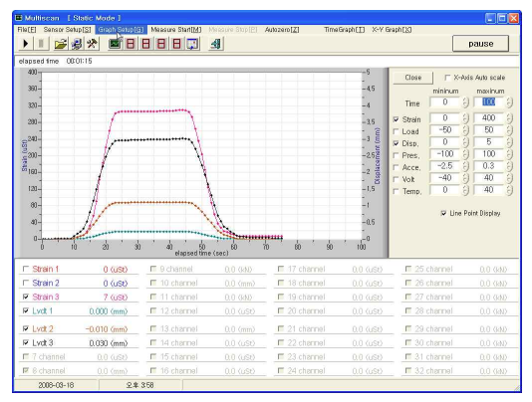Click the Time minimum spinner
The width and height of the screenshot is (532, 402).
[465, 102]
